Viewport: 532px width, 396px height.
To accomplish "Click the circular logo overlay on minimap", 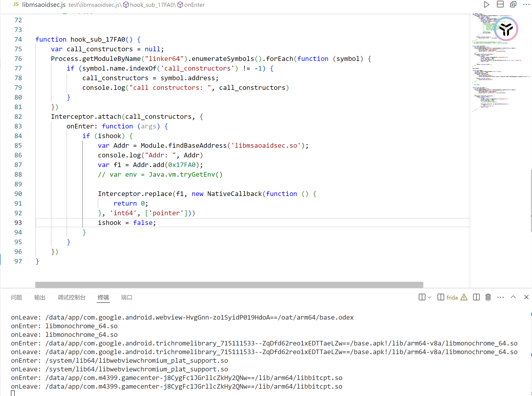I will tap(506, 29).
